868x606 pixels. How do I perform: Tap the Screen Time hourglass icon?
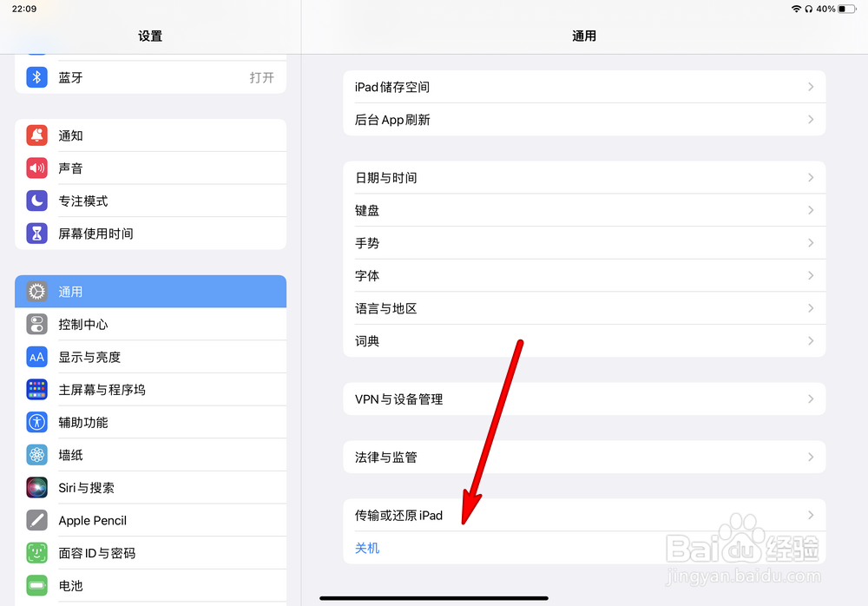[x=36, y=234]
